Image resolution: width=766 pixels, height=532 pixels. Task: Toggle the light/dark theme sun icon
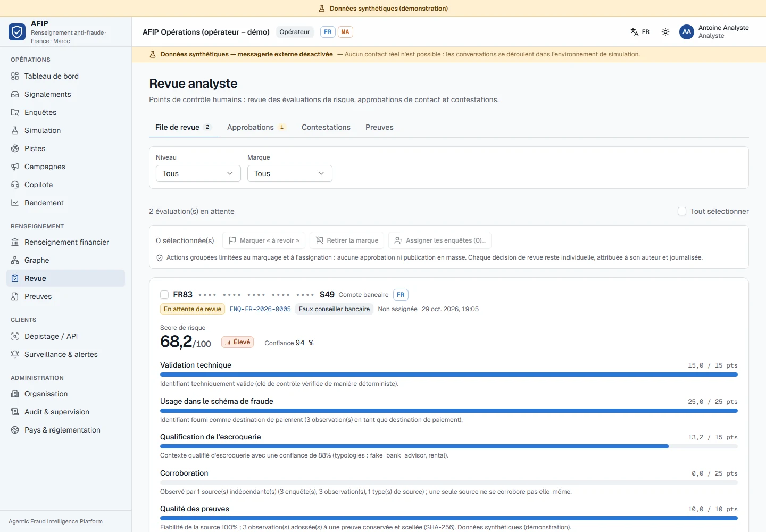(x=665, y=32)
